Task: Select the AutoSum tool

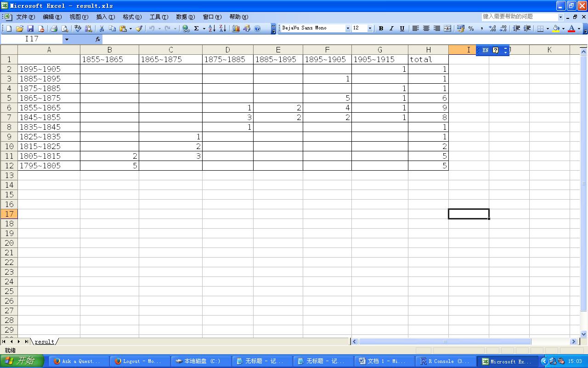Action: tap(197, 28)
